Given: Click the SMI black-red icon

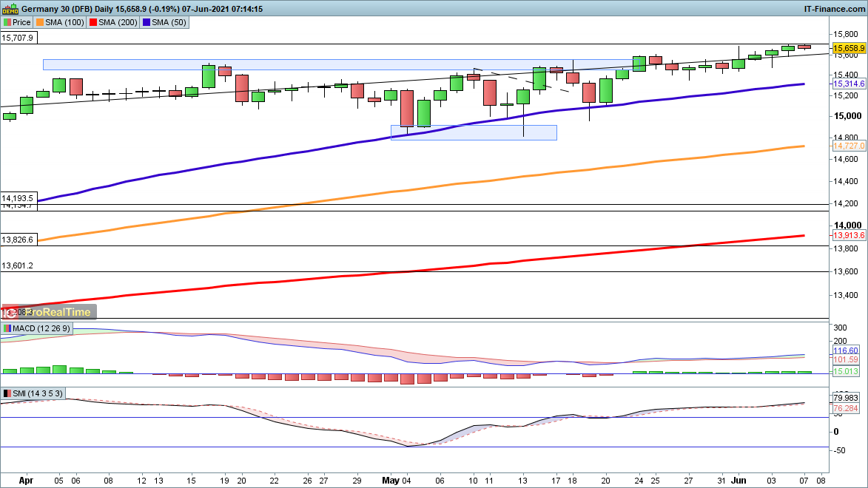Looking at the screenshot, I should click(7, 393).
